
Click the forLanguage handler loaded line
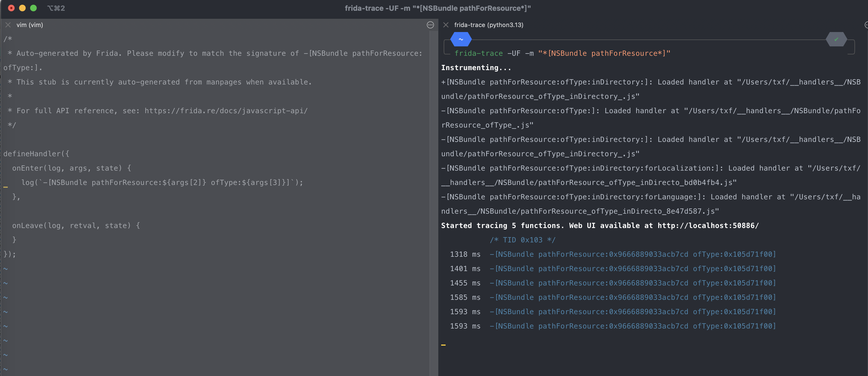[651, 204]
